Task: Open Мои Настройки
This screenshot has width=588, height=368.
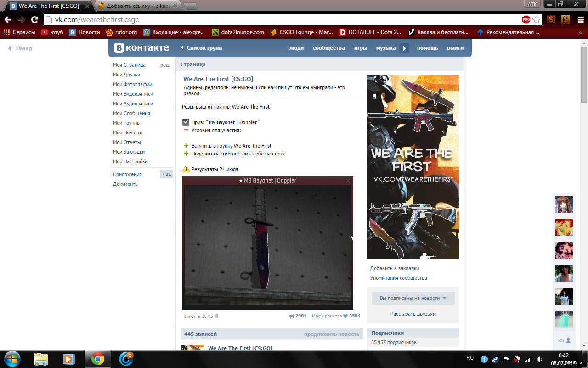Action: (130, 161)
